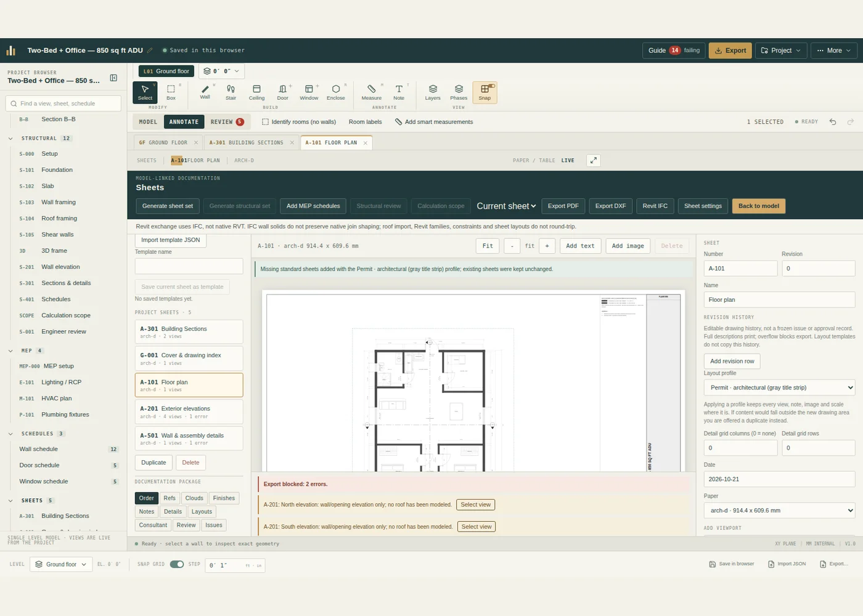
Task: Choose the Door tool
Action: point(282,92)
